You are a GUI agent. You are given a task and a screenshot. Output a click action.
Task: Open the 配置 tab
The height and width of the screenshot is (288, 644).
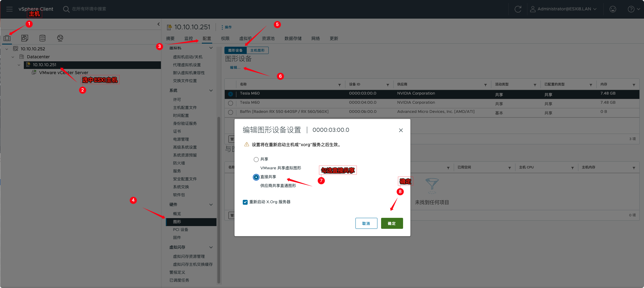point(207,38)
